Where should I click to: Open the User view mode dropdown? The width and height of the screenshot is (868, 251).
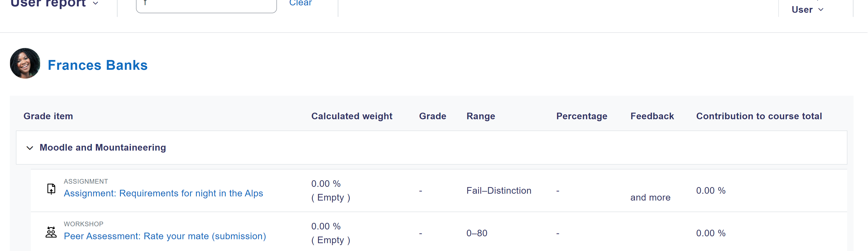point(808,10)
